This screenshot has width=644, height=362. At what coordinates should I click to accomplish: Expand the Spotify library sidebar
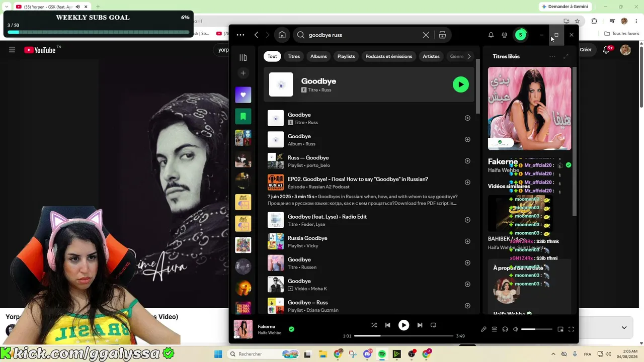[x=243, y=58]
